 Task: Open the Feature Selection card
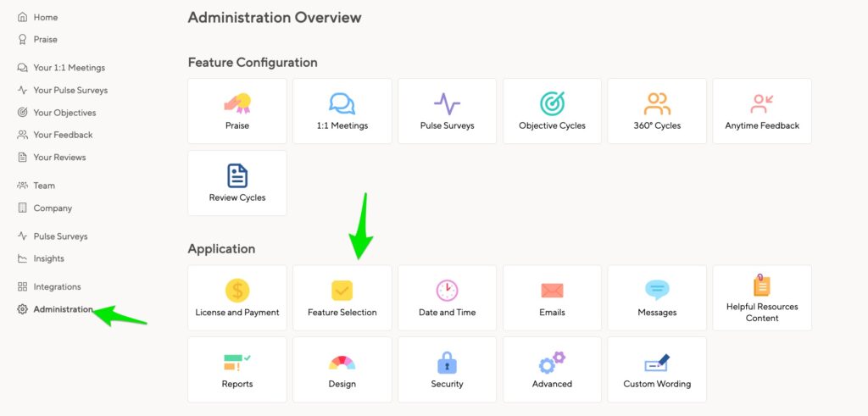click(342, 297)
